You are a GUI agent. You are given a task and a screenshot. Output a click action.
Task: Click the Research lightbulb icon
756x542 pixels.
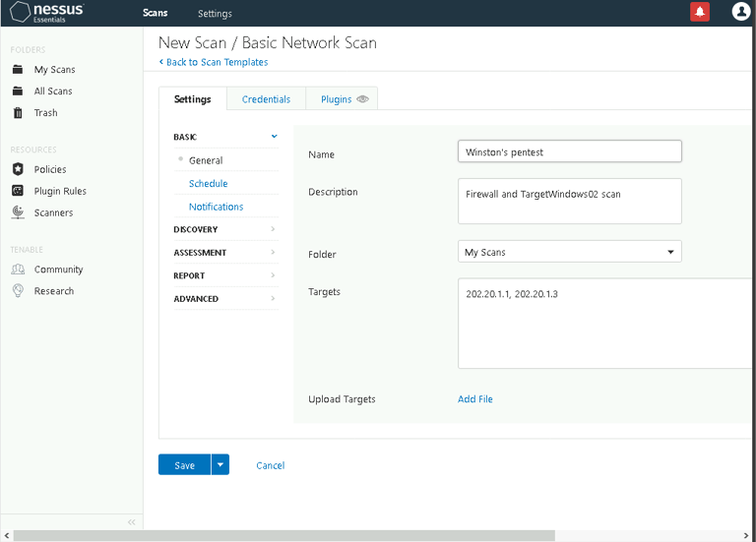pyautogui.click(x=18, y=291)
